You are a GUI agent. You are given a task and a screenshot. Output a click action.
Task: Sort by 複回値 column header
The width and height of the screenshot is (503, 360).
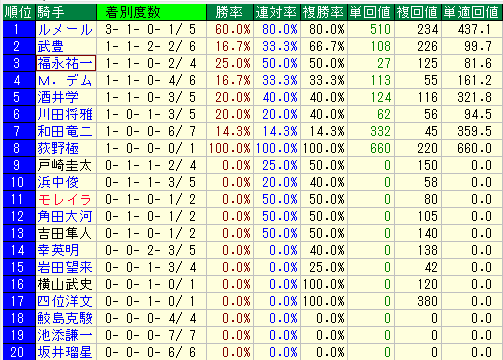click(418, 12)
